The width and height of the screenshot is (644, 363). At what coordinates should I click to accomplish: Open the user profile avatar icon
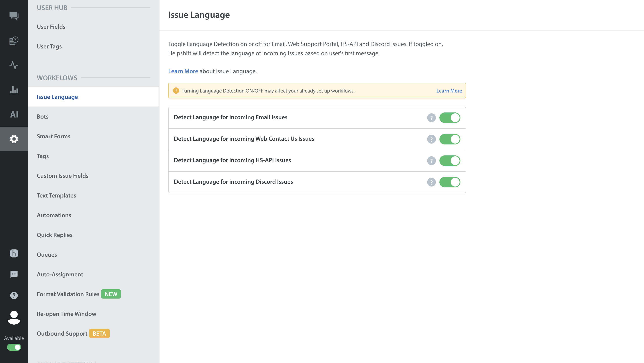[14, 317]
